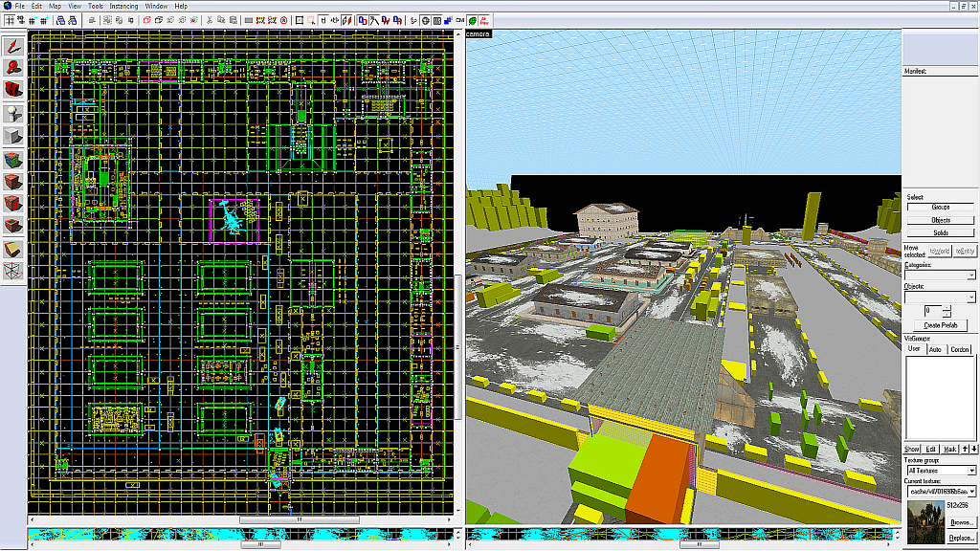The height and width of the screenshot is (551, 980).
Task: Click the current texture preview thumbnail
Action: (x=925, y=522)
